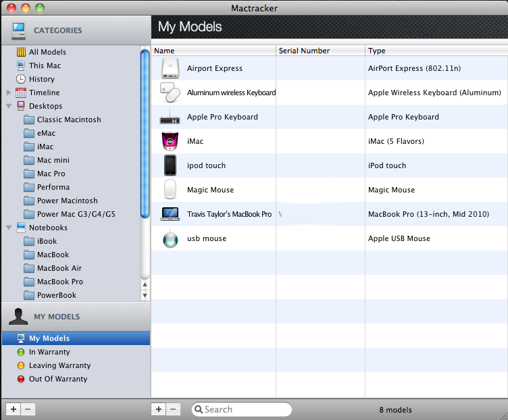Click the sidebar scroll up arrow
The image size is (508, 420).
click(x=145, y=285)
